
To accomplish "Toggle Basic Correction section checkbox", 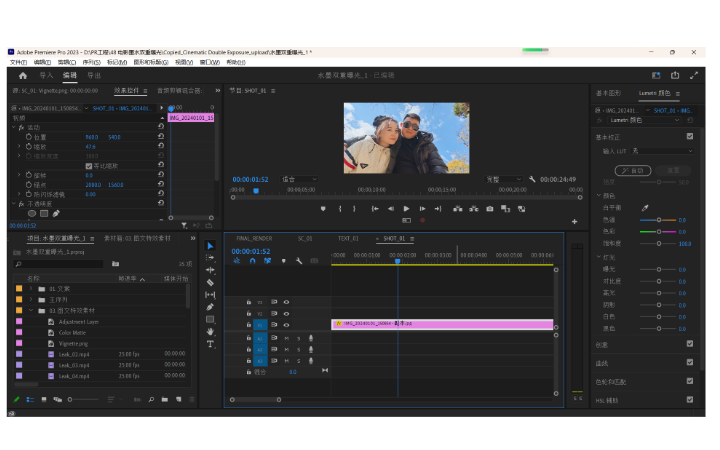I will [690, 136].
